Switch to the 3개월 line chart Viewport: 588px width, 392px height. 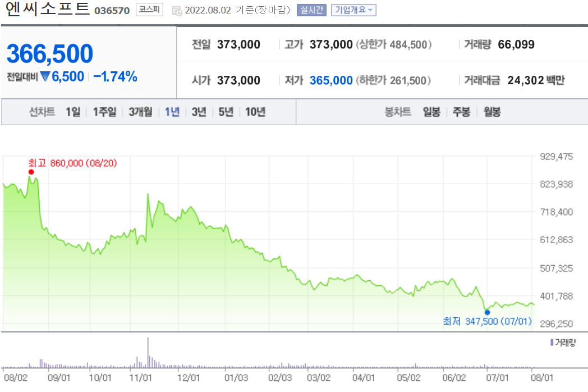(141, 112)
